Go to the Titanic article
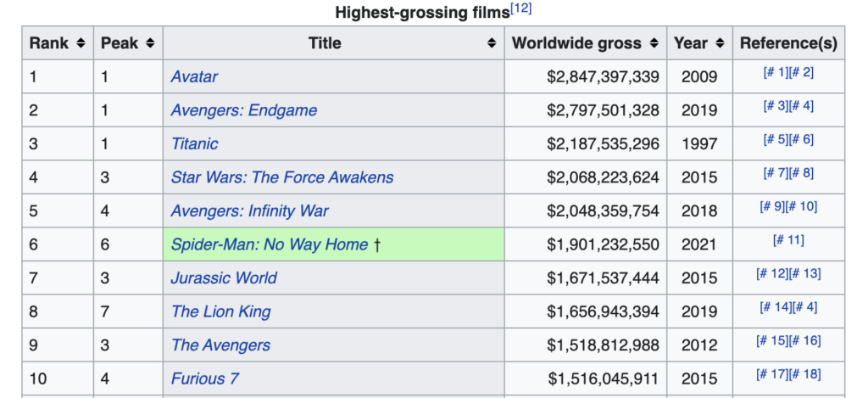The image size is (868, 398). [x=194, y=143]
